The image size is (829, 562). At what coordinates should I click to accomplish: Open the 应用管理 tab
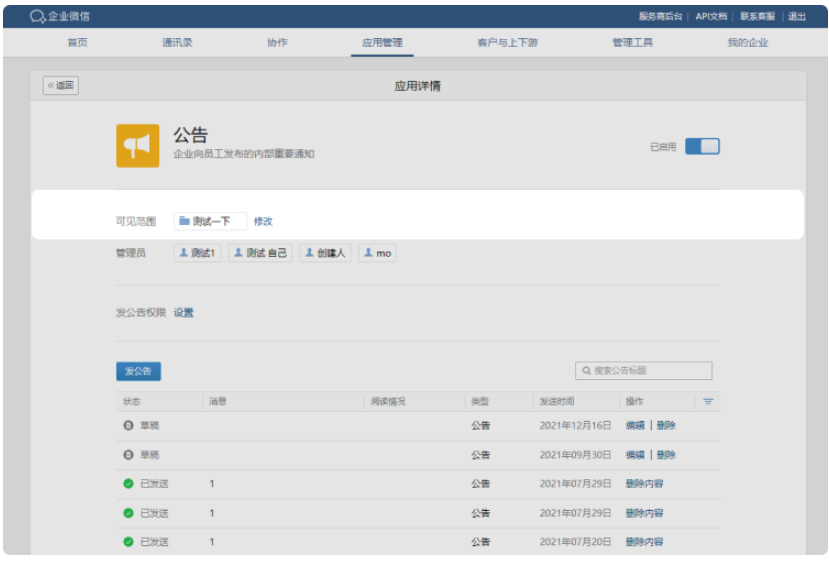(x=382, y=43)
